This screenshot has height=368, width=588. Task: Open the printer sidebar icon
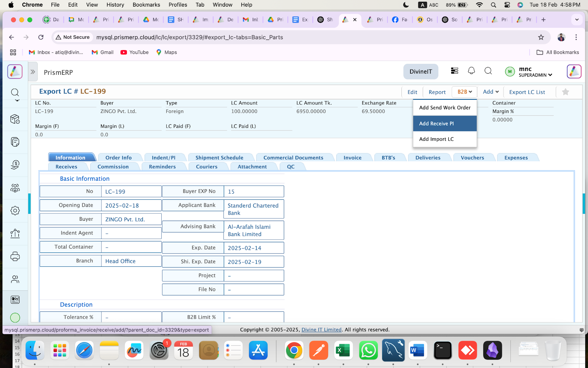pos(15,256)
